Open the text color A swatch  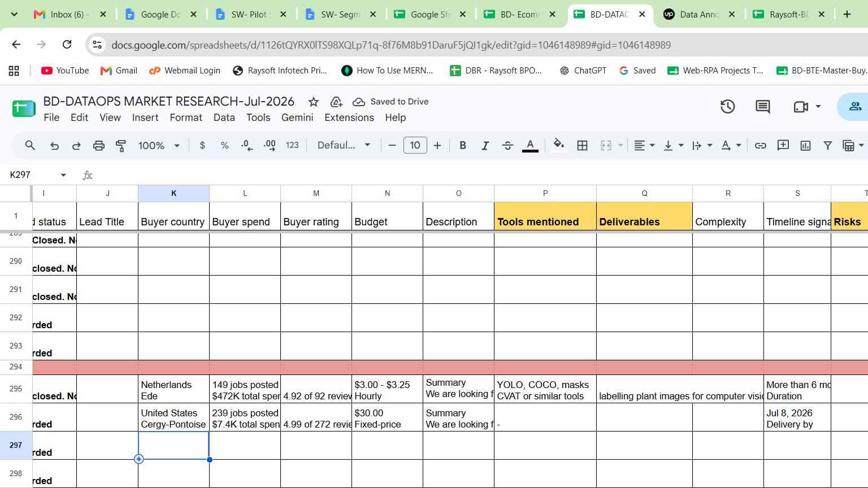[530, 146]
